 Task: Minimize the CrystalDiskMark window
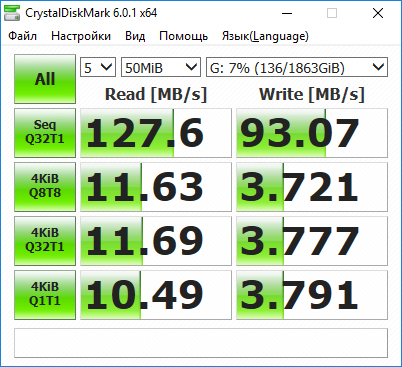pyautogui.click(x=287, y=13)
